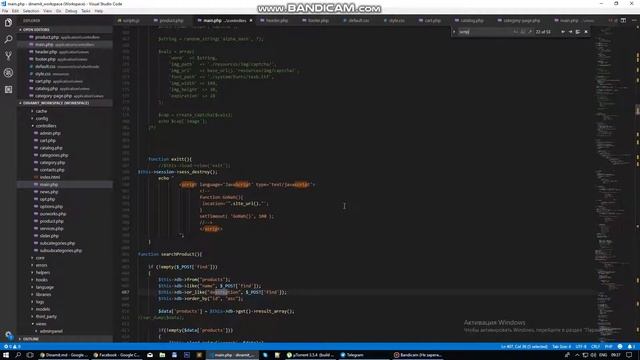Click find-in-selection icon in find widget
640x360 pixels.
(578, 32)
